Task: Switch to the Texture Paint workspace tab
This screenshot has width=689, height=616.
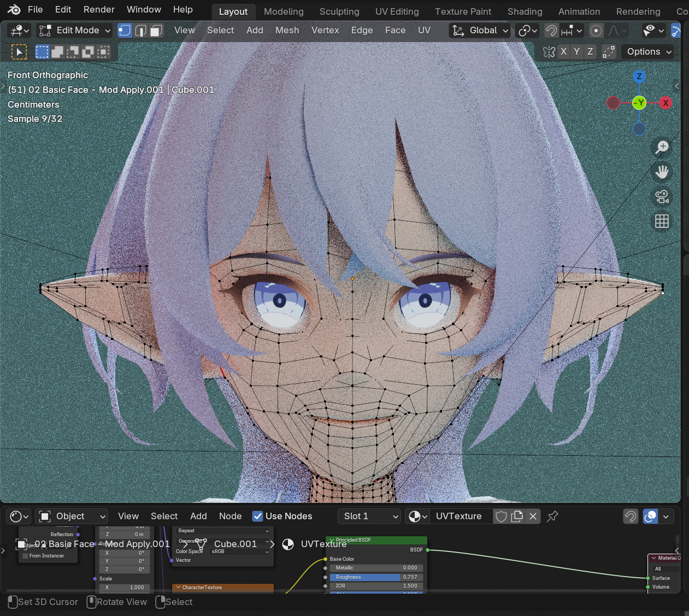Action: 463,11
